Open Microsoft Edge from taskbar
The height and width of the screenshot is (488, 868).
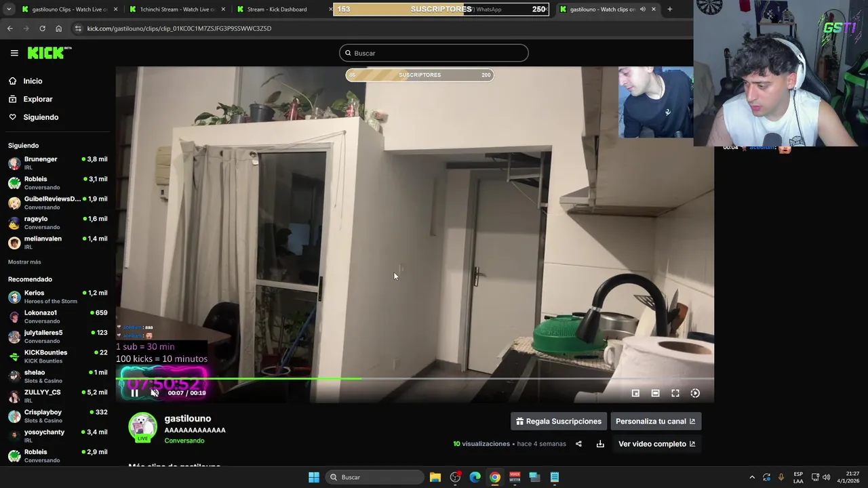[475, 477]
